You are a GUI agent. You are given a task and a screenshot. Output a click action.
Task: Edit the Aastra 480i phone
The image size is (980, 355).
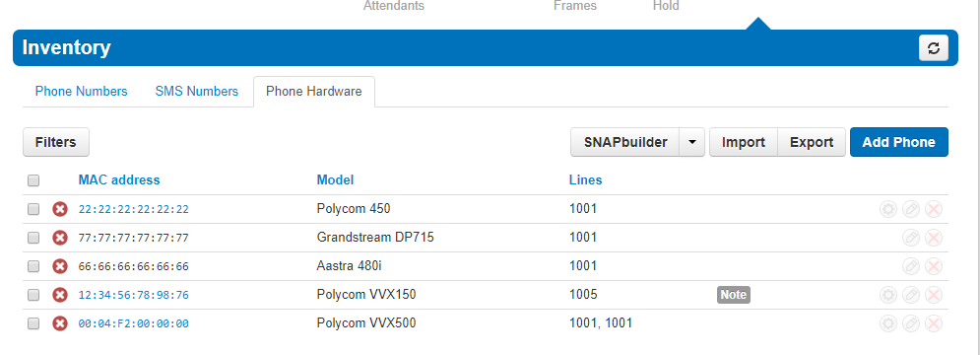click(911, 266)
